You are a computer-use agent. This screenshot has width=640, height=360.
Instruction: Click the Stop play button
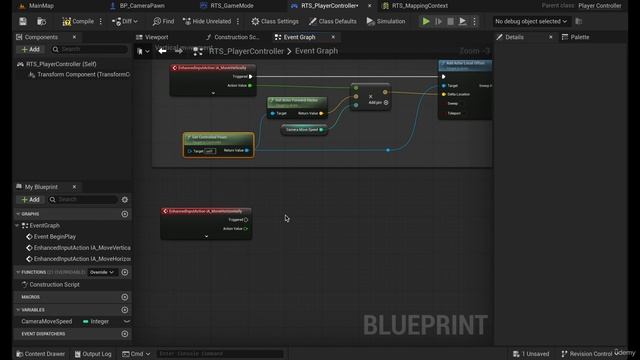click(450, 21)
